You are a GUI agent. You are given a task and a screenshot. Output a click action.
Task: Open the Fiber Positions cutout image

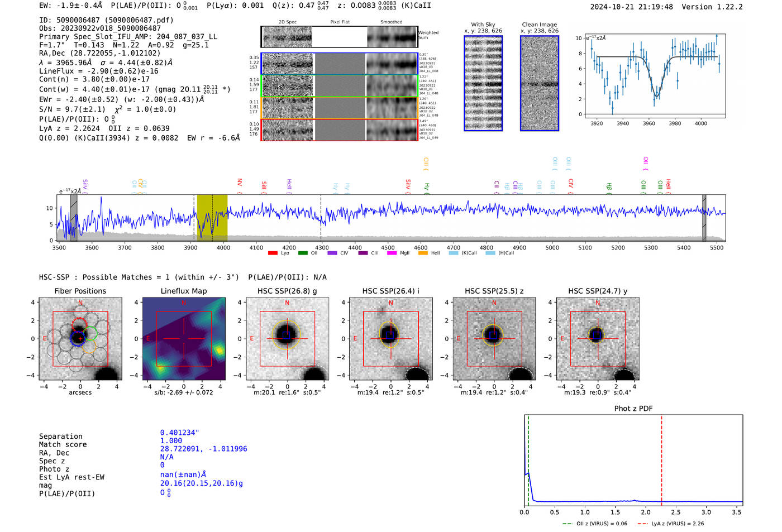coord(80,339)
